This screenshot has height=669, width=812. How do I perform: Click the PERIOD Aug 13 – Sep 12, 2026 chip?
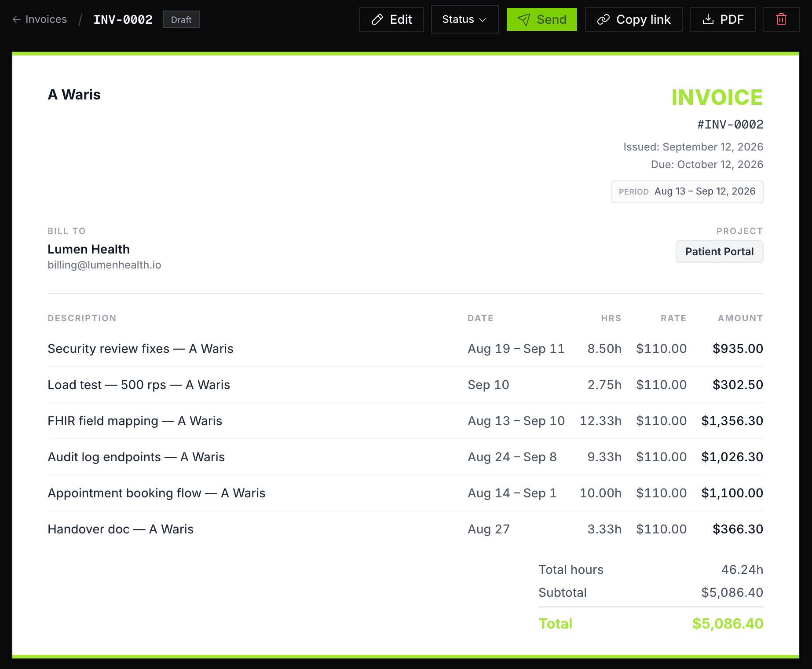click(x=688, y=192)
